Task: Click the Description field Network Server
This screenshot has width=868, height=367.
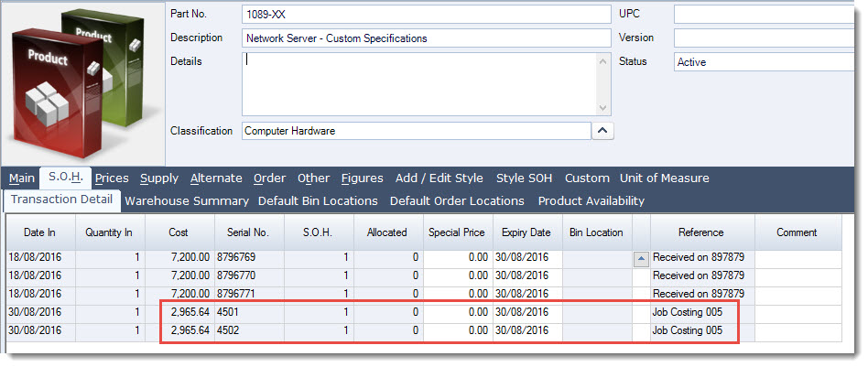Action: [427, 38]
